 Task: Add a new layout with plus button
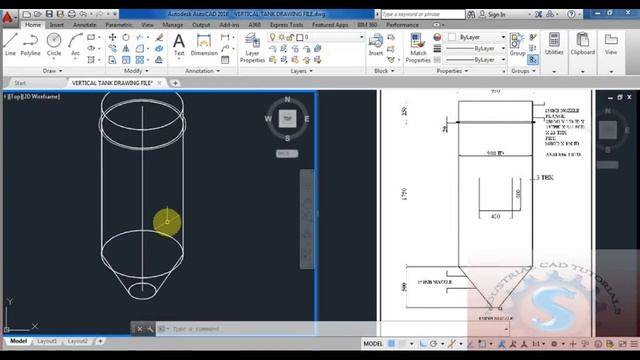pos(100,341)
